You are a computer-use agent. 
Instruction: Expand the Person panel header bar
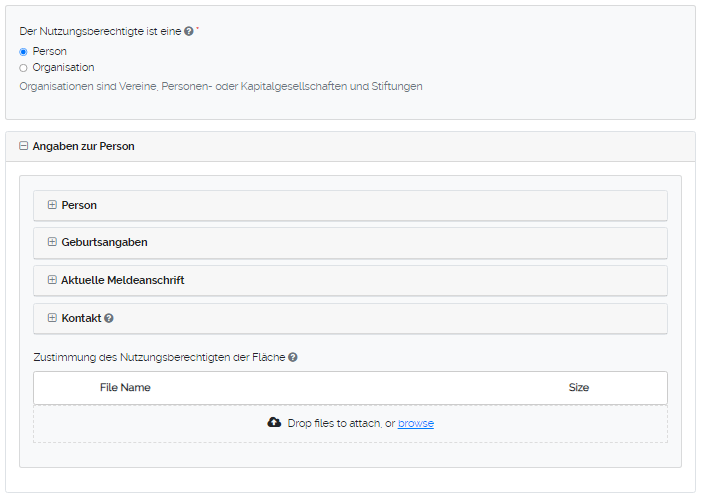point(350,205)
